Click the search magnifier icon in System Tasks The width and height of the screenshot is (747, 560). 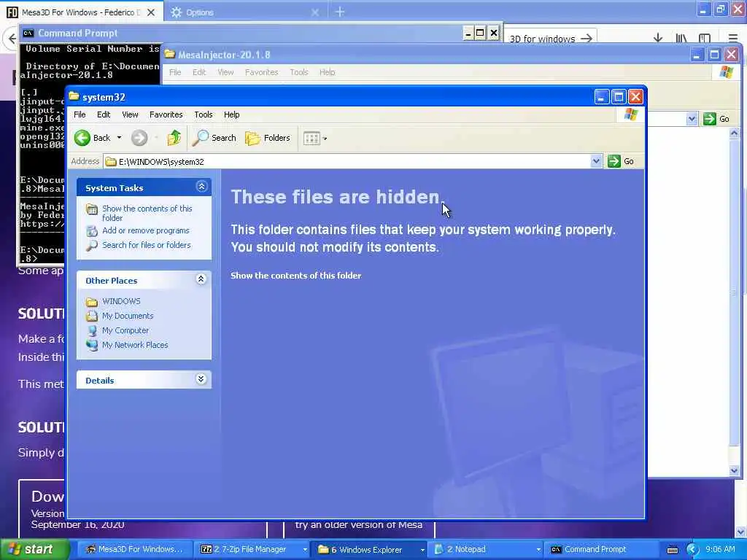tap(92, 246)
